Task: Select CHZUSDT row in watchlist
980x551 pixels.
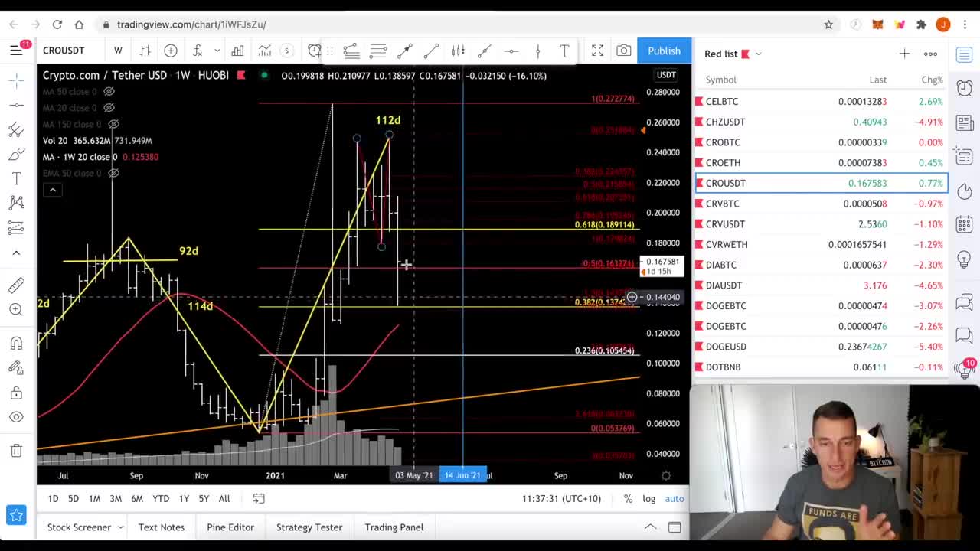Action: click(821, 122)
